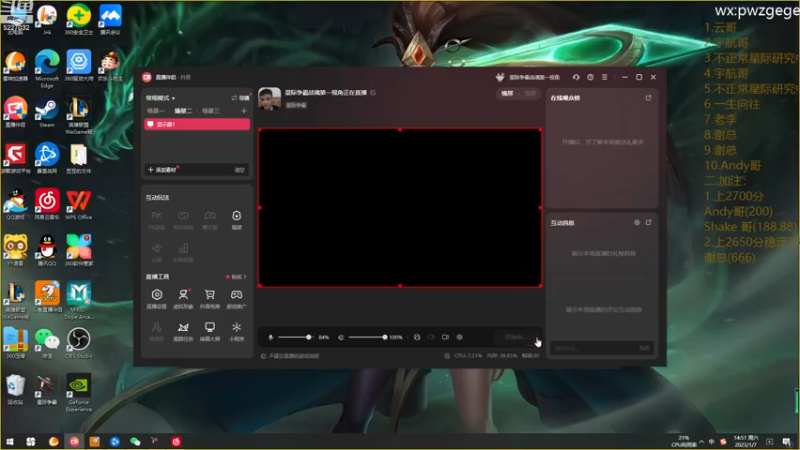Click the headset support icon in title bar
This screenshot has width=800, height=450.
point(576,77)
